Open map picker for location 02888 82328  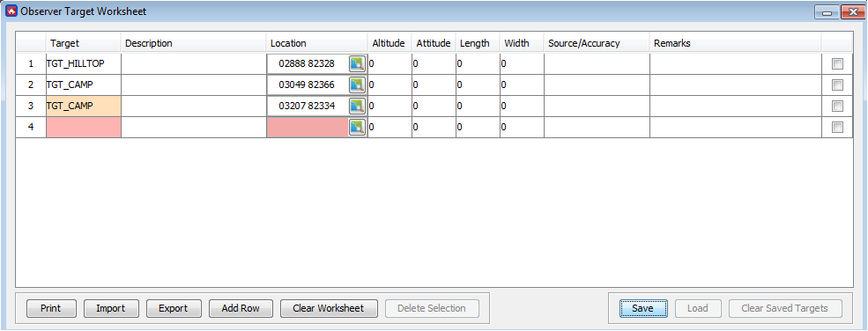click(358, 64)
